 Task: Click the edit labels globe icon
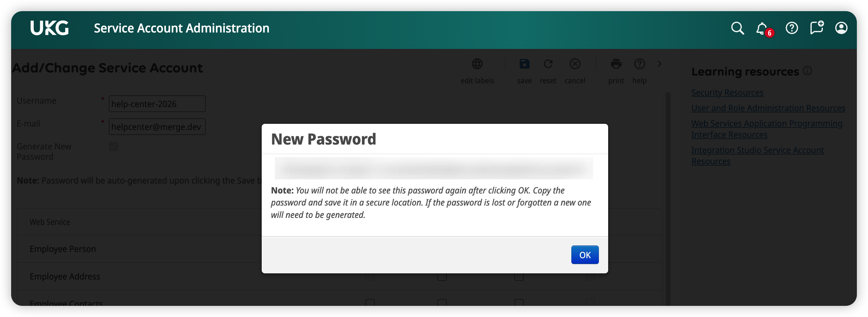coord(477,64)
